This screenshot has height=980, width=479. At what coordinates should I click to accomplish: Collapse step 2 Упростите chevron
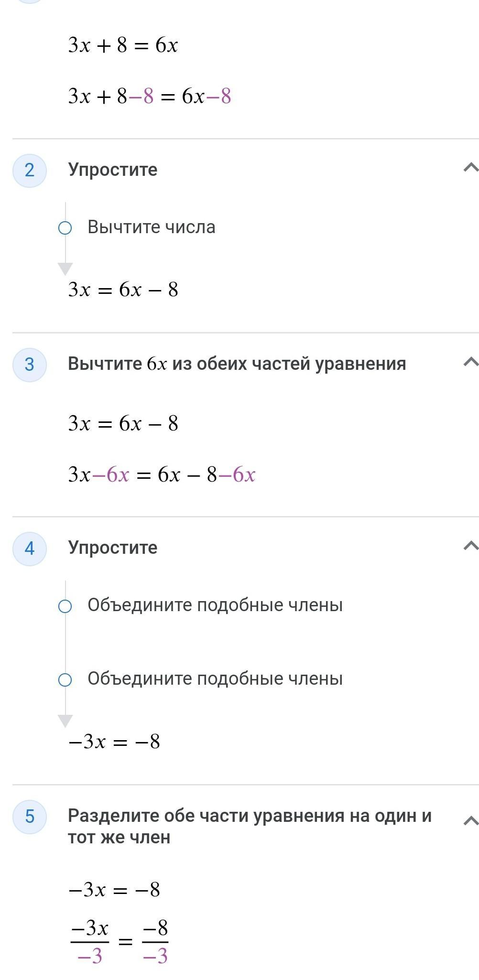click(x=471, y=167)
